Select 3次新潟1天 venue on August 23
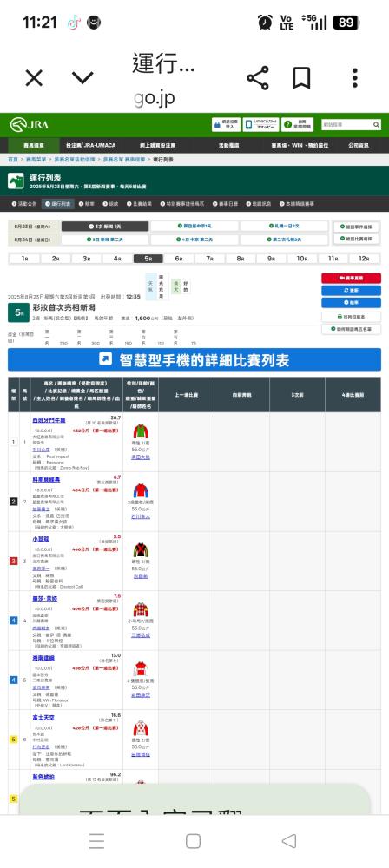The image size is (389, 868). point(105,227)
